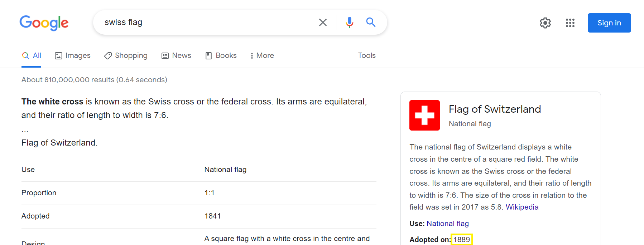Follow the Wikipedia link in the knowledge panel

pyautogui.click(x=522, y=207)
